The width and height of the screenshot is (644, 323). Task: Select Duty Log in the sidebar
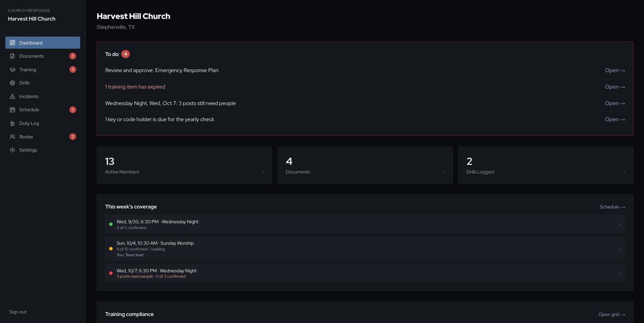tap(43, 123)
